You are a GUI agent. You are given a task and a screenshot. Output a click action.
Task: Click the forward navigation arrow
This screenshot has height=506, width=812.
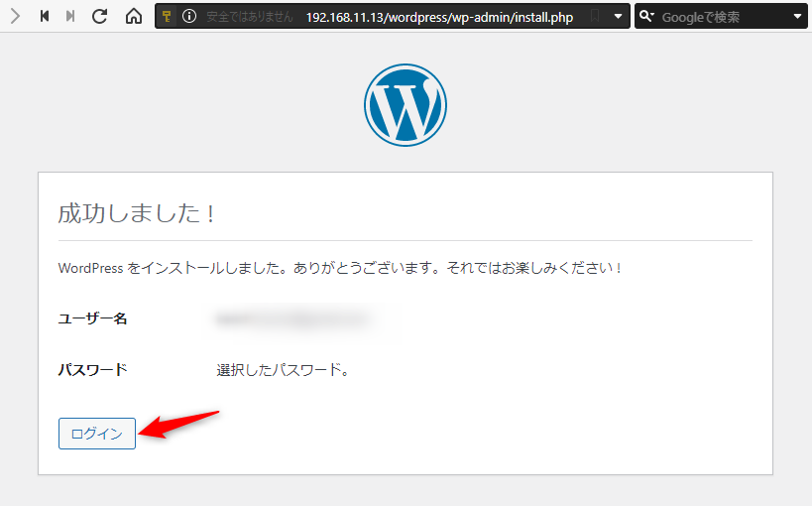tap(15, 17)
